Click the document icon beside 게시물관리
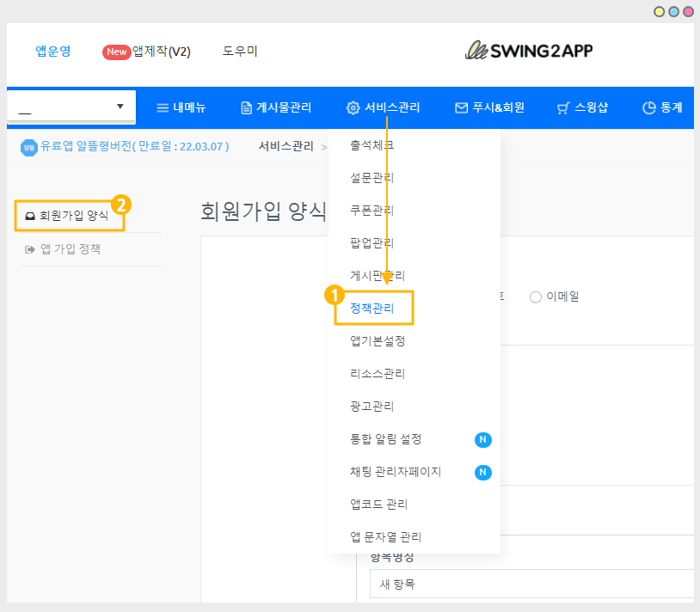Viewport: 700px width, 612px height. [x=246, y=108]
